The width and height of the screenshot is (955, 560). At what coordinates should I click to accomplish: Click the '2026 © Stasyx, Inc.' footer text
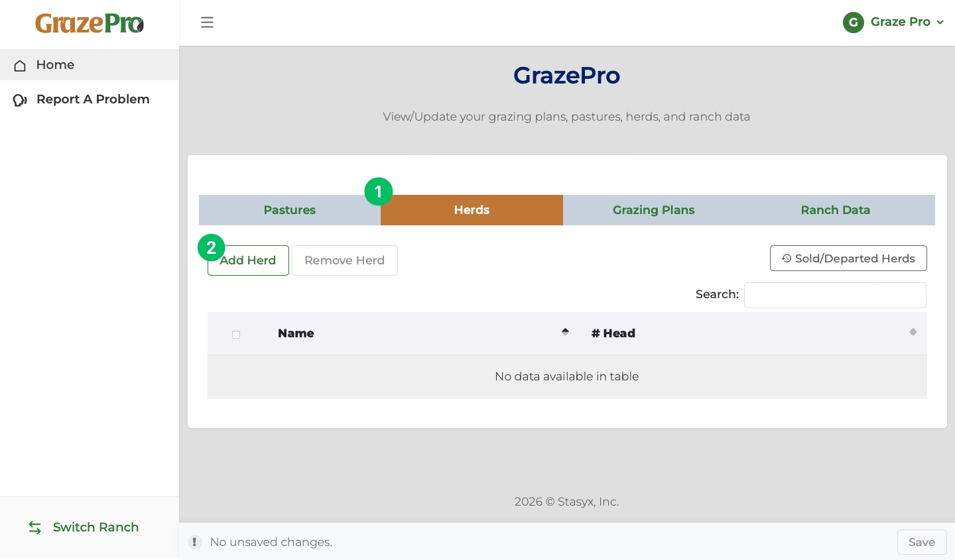tap(567, 502)
